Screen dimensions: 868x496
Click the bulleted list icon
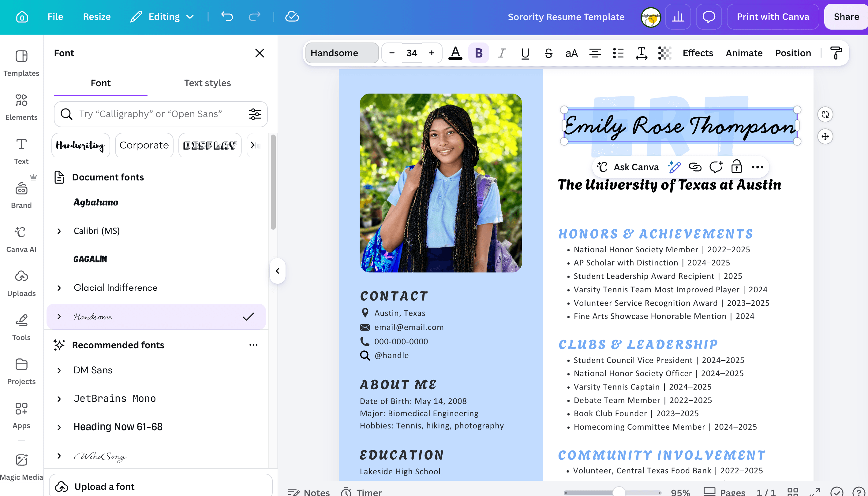click(x=618, y=53)
